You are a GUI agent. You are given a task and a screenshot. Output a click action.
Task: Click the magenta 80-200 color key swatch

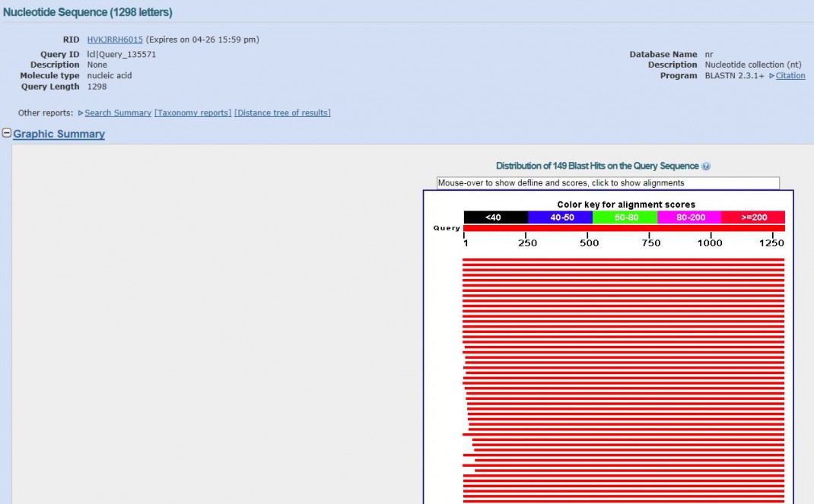(688, 217)
